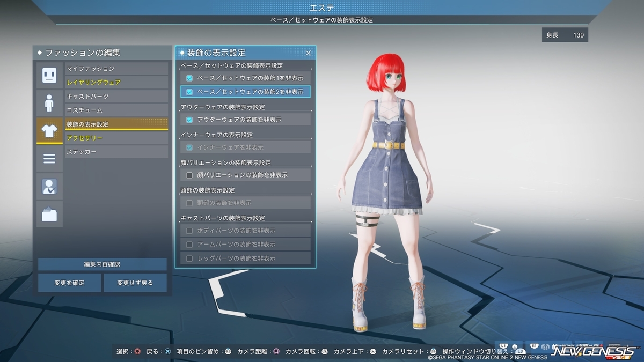Click the 頭部の装飾表示設定 section heading

point(208,191)
